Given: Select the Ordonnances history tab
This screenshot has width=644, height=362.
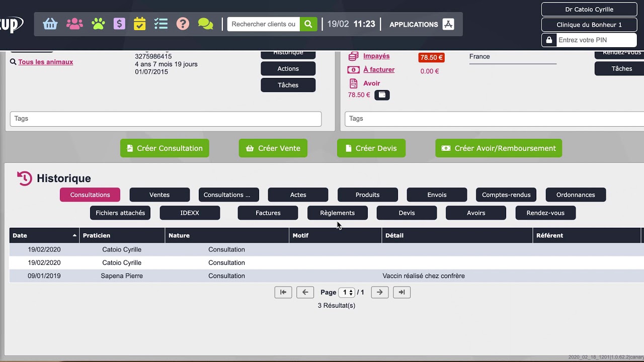Looking at the screenshot, I should point(576,195).
